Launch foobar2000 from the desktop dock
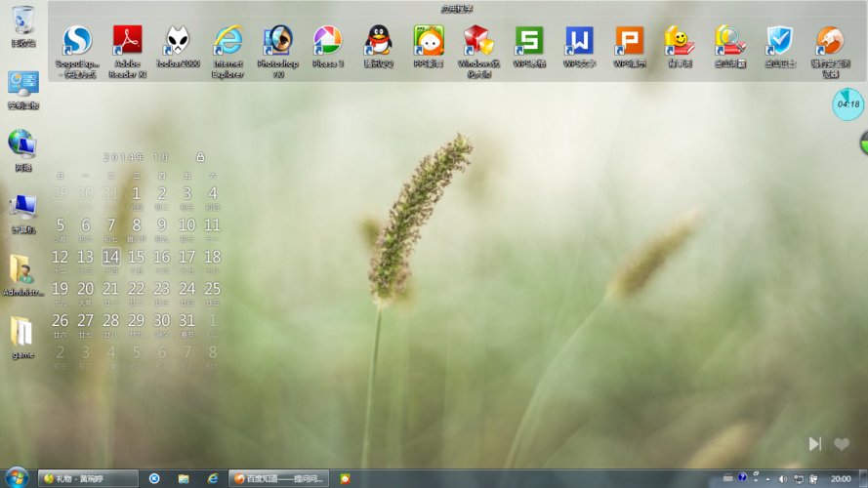 [x=178, y=41]
